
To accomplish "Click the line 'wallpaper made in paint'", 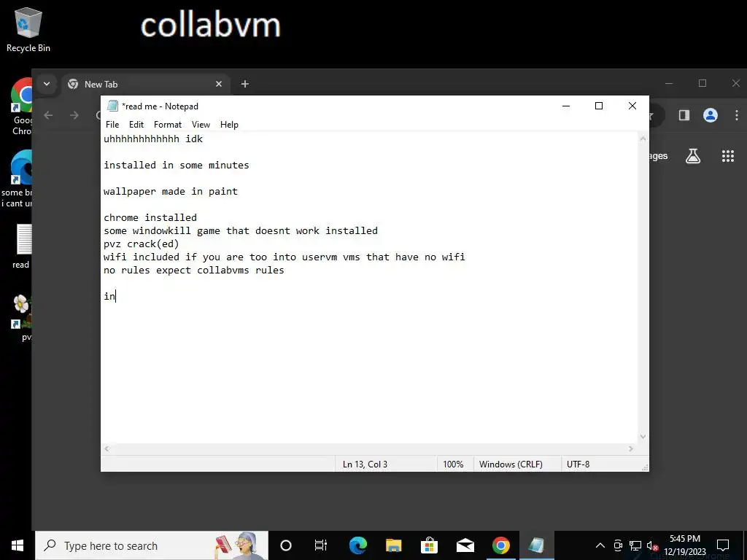I will [171, 192].
